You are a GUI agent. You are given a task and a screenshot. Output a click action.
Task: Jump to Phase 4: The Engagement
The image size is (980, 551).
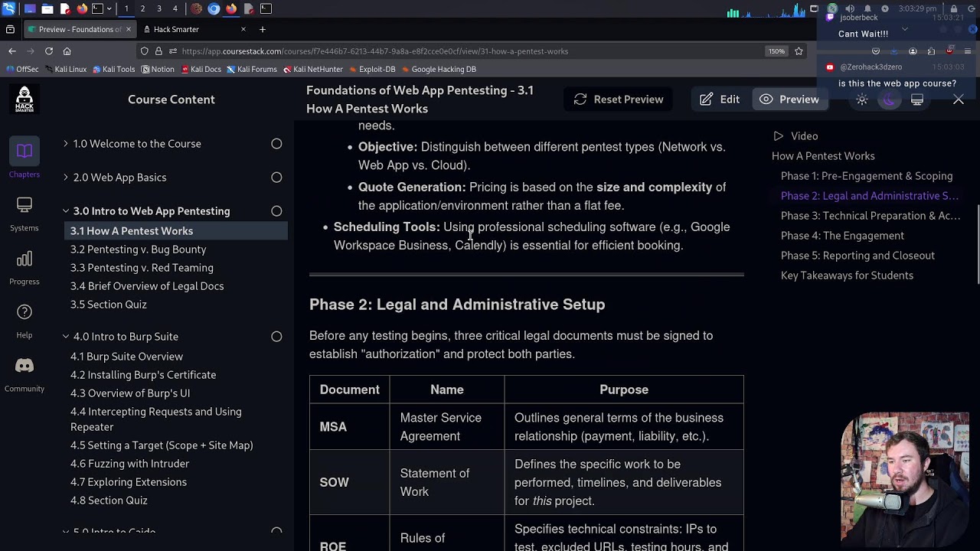point(842,236)
